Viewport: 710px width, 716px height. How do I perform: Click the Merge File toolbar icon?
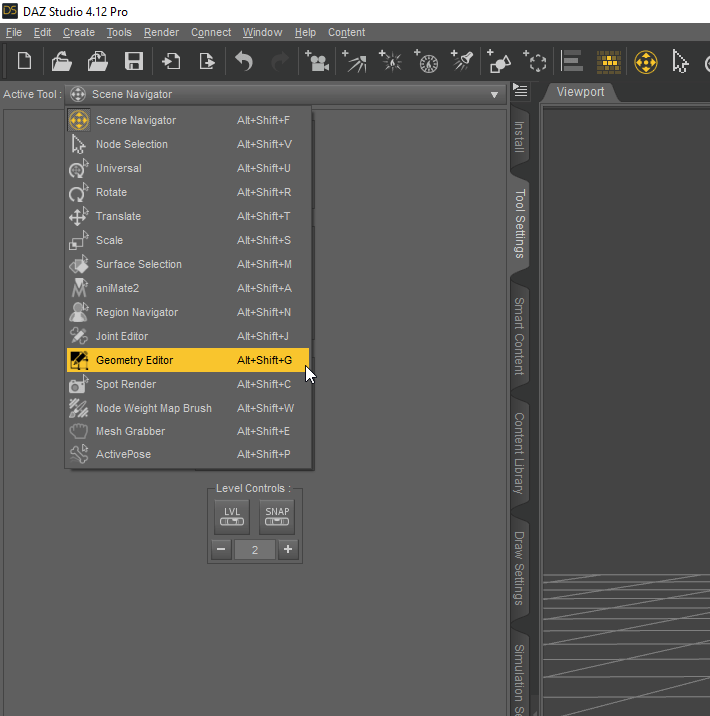coord(98,61)
